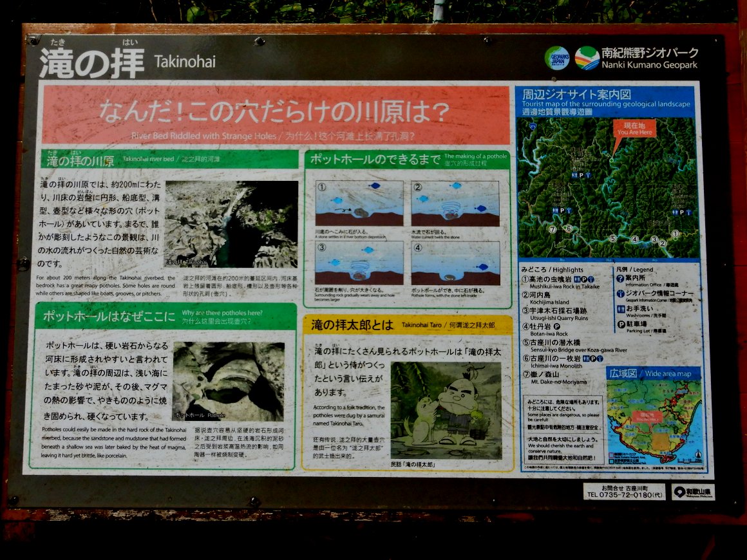This screenshot has width=747, height=560.
Task: Click map marker number 7
Action: pyautogui.click(x=552, y=229)
